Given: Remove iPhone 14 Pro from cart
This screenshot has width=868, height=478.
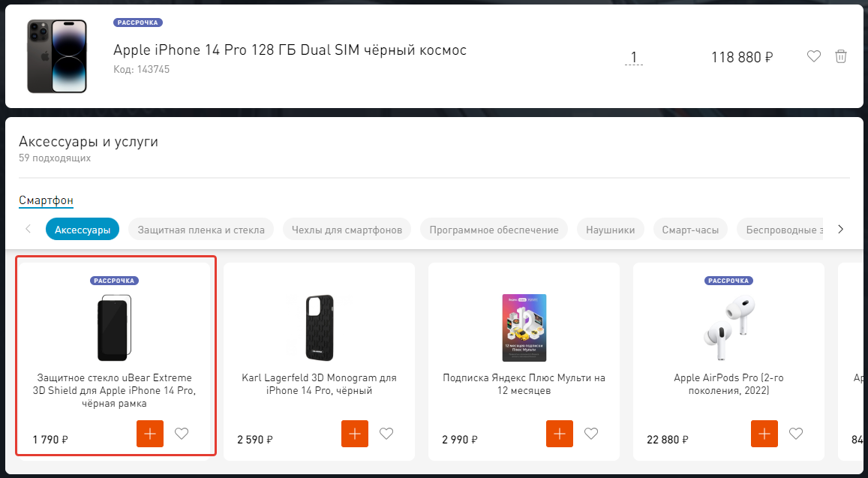Looking at the screenshot, I should coord(841,56).
